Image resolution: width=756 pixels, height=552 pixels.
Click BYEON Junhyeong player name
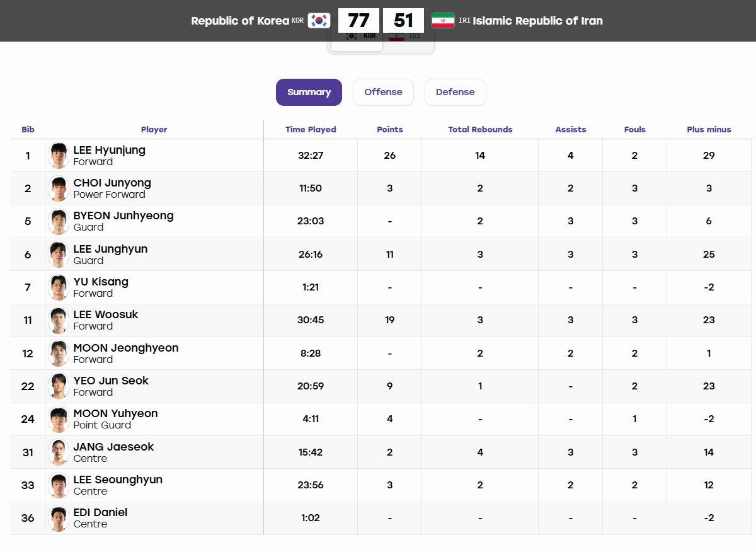pos(123,216)
